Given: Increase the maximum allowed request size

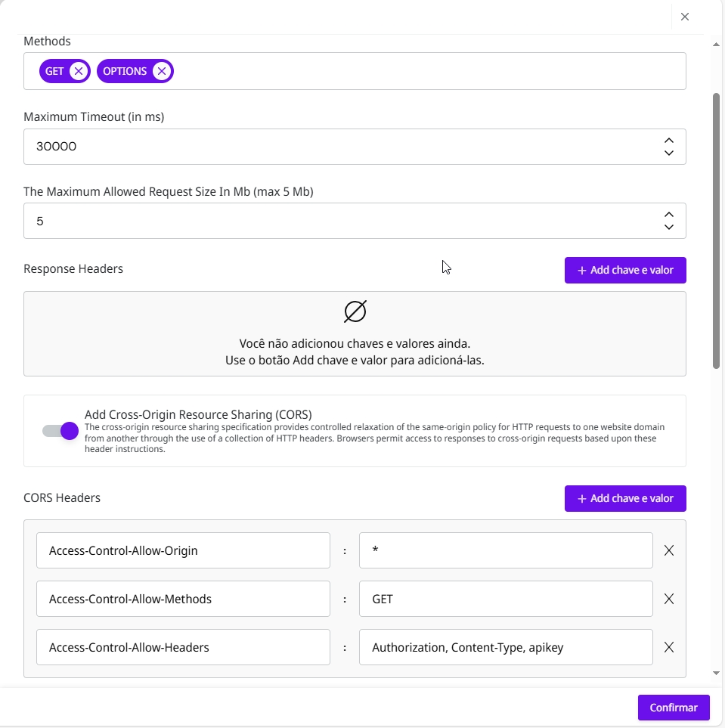Looking at the screenshot, I should tap(668, 215).
